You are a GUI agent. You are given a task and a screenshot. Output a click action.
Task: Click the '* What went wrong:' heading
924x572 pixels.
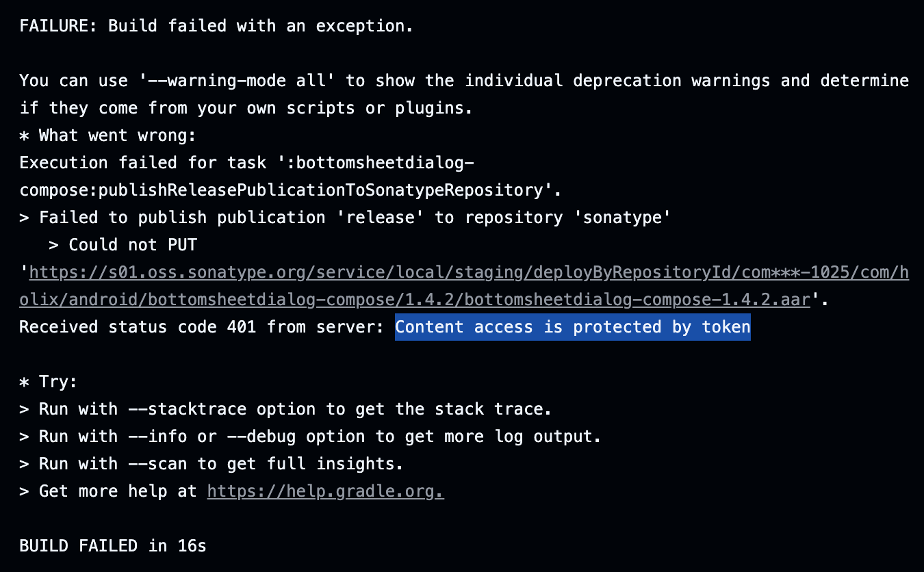[x=107, y=135]
